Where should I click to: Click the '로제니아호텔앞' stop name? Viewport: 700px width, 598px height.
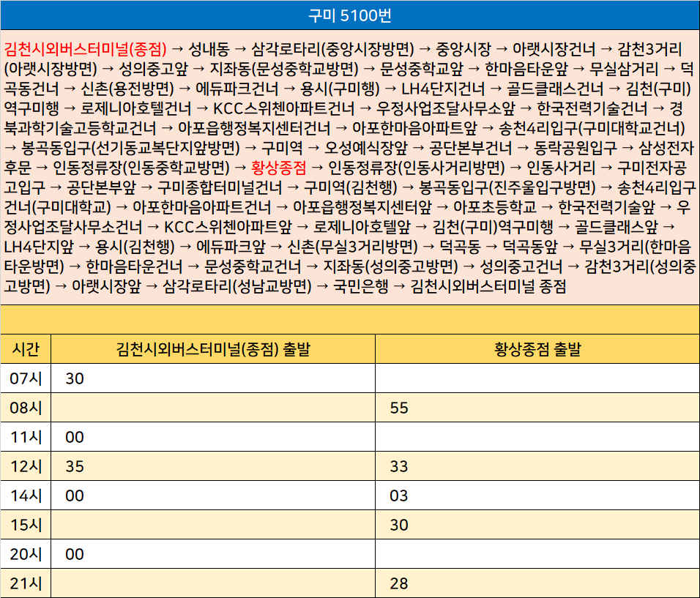[362, 228]
